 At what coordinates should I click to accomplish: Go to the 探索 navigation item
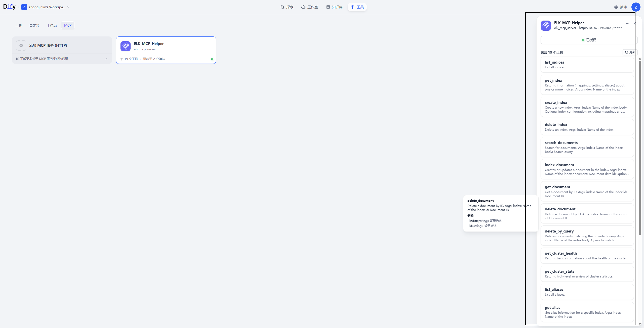coord(287,7)
